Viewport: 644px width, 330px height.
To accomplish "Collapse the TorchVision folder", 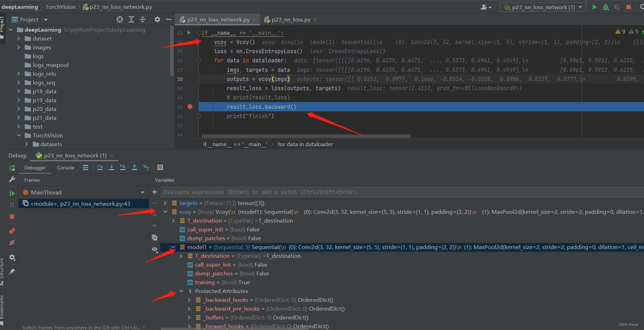I will (x=19, y=135).
